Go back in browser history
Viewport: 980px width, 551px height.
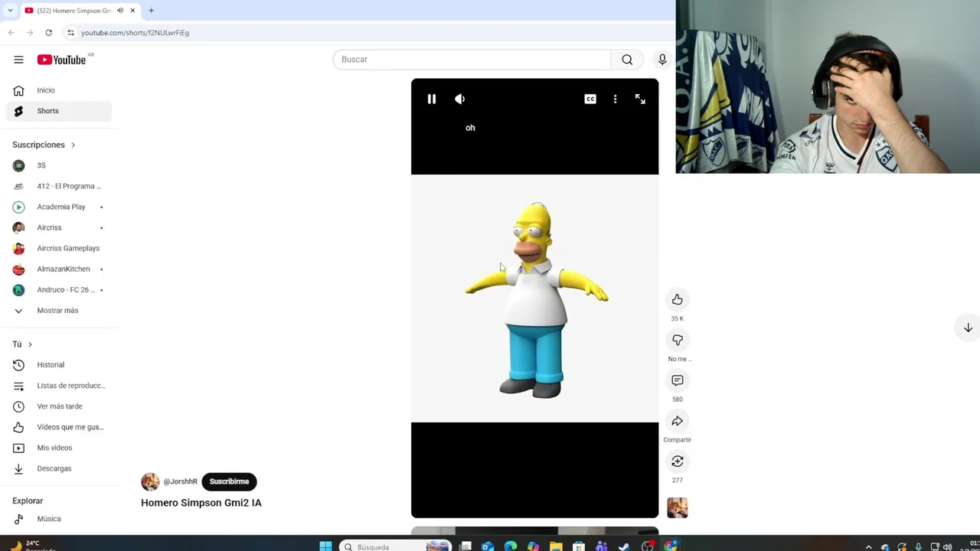(x=11, y=32)
